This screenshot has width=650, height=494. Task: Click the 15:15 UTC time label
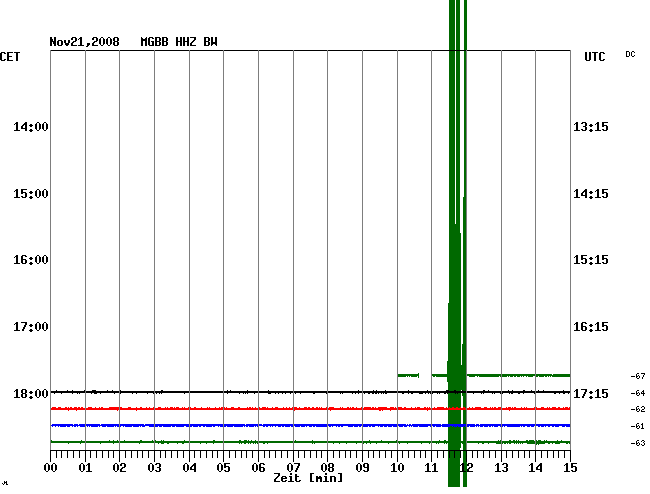click(x=591, y=260)
